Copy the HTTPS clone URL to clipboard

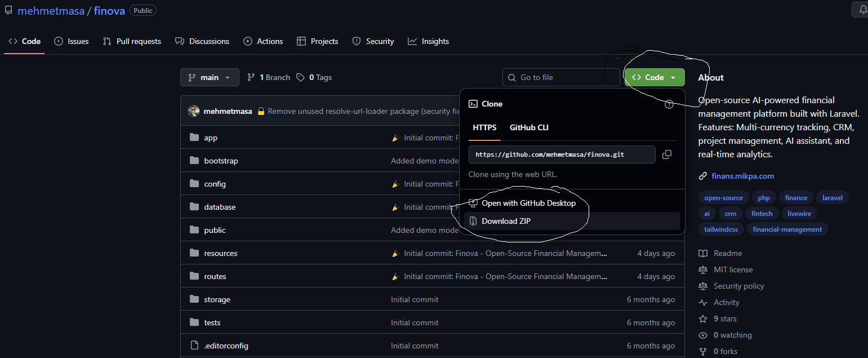click(x=667, y=154)
